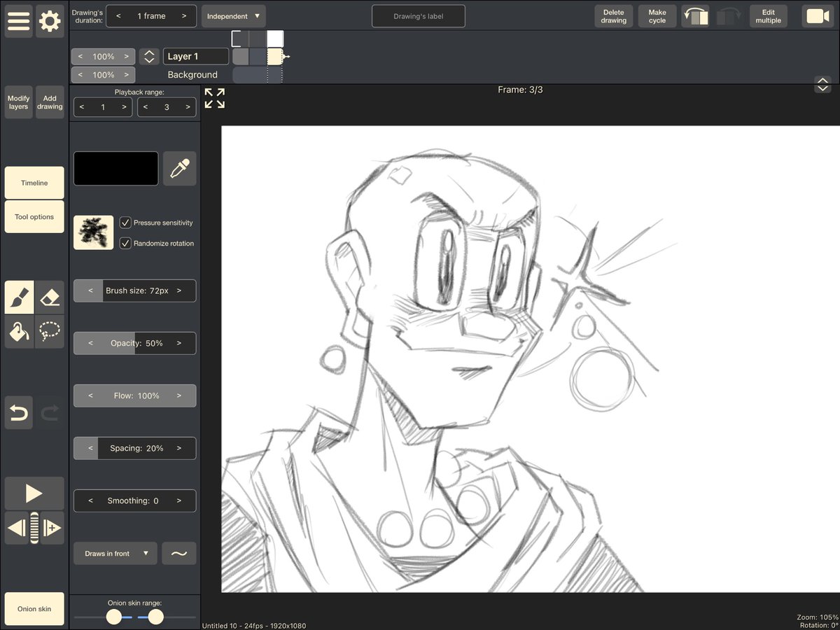Disable Pressure sensitivity
840x630 pixels.
tap(125, 223)
